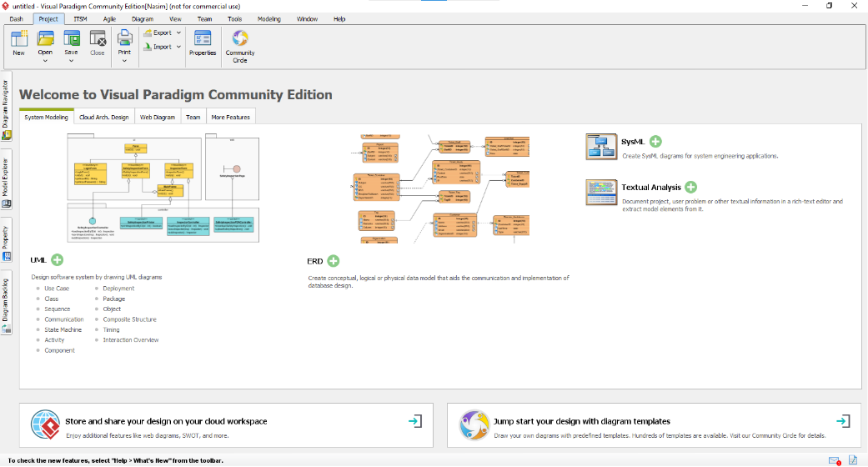Expand the Import dropdown arrow
This screenshot has width=868, height=467.
[178, 47]
